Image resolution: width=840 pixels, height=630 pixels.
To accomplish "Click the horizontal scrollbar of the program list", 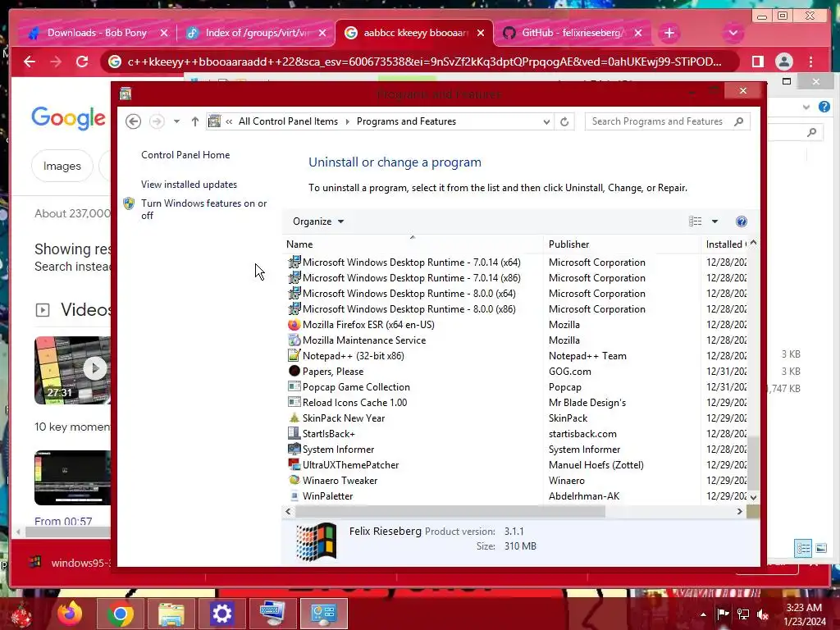I will click(450, 512).
